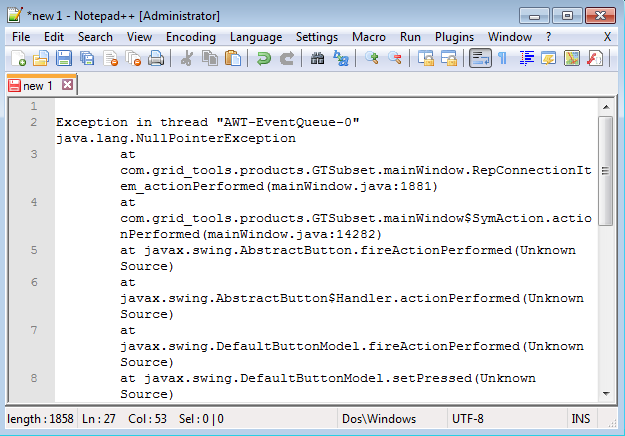The height and width of the screenshot is (436, 625).
Task: Close the 'new 1' tab
Action: pyautogui.click(x=67, y=85)
